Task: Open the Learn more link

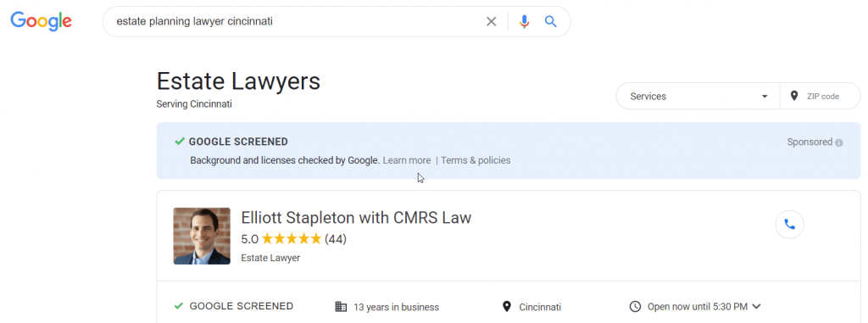Action: [x=406, y=160]
